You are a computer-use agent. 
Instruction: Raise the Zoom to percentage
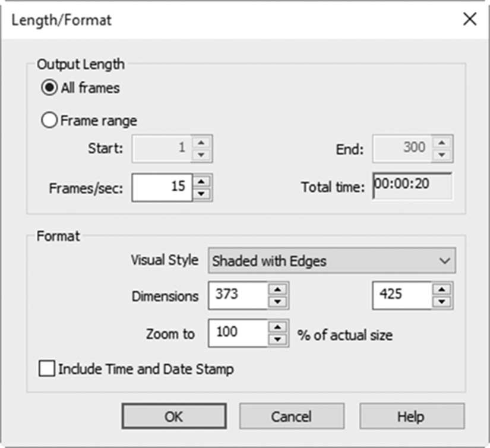click(x=278, y=327)
